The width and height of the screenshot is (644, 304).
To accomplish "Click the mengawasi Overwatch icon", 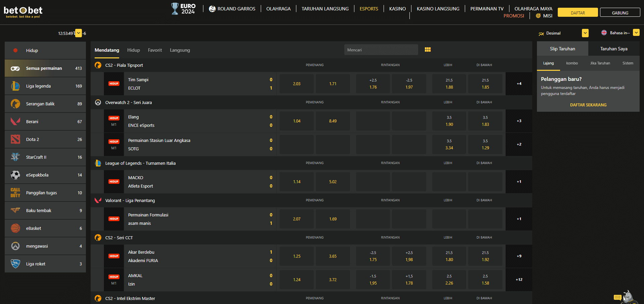I will pos(15,246).
